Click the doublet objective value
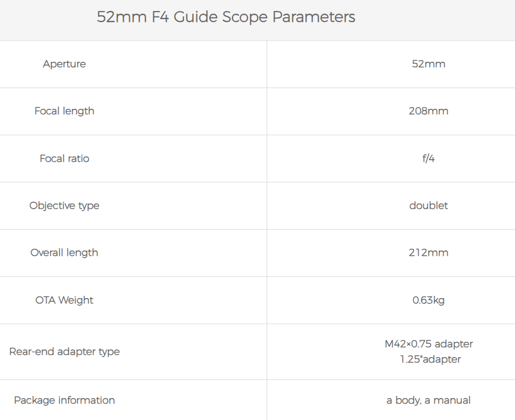The height and width of the screenshot is (420, 515). [x=429, y=206]
